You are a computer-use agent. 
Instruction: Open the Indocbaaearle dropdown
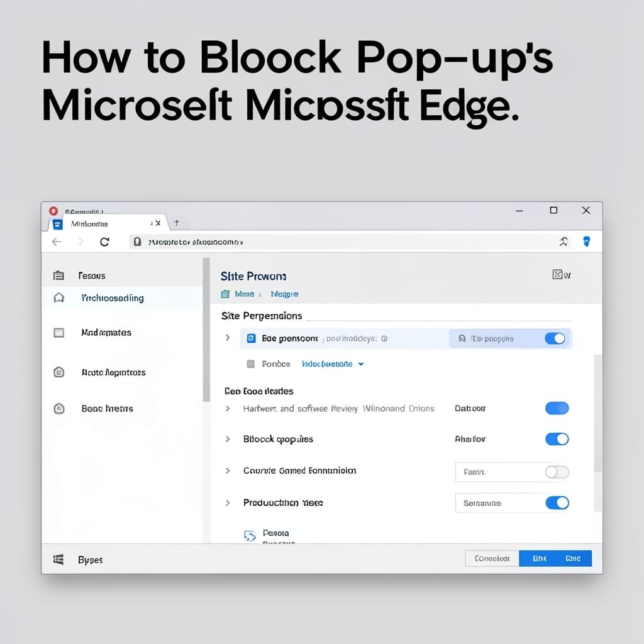pyautogui.click(x=333, y=364)
